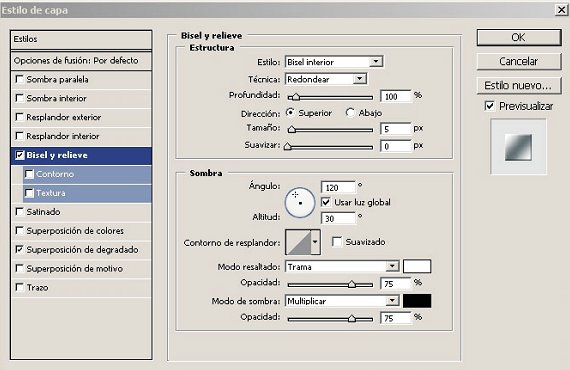
Task: Click the Contorno de resplandor contour thumbnail
Action: pos(298,242)
